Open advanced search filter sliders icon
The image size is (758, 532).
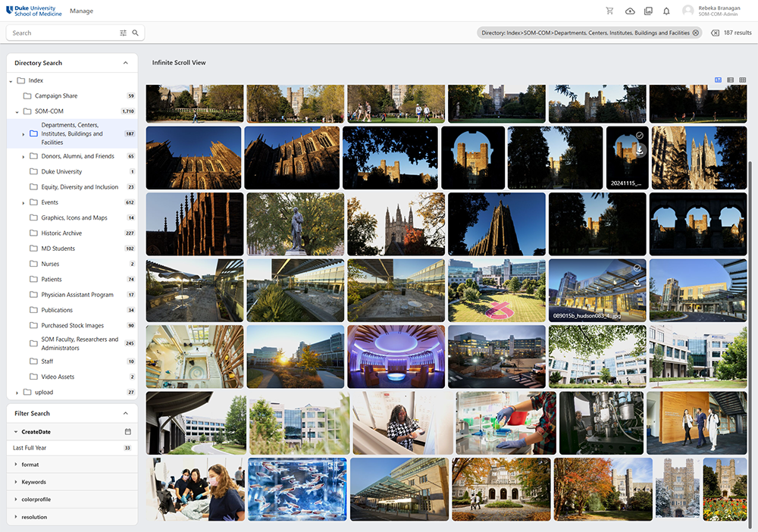[124, 33]
